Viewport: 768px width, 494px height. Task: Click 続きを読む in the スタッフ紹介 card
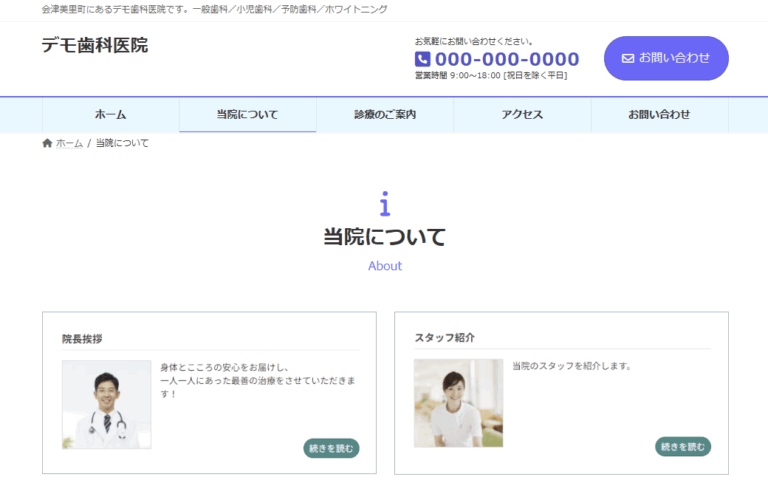tap(683, 446)
